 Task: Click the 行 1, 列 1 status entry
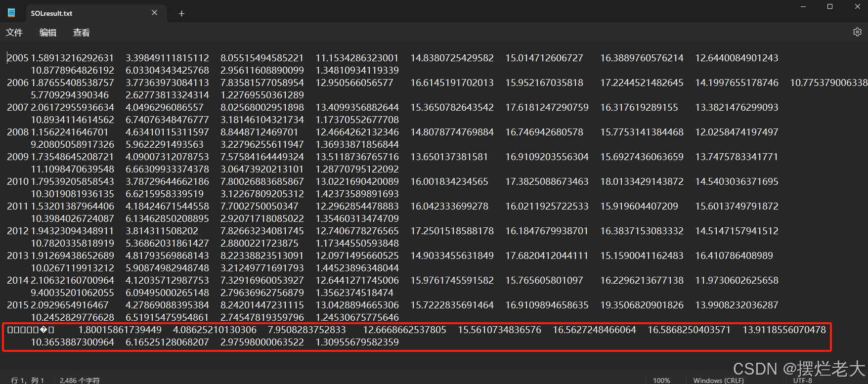click(28, 380)
